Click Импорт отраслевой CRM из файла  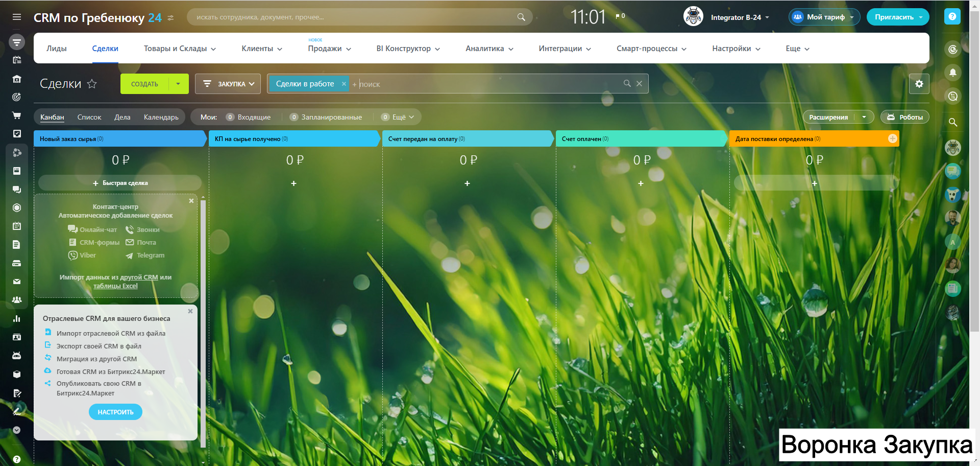111,333
